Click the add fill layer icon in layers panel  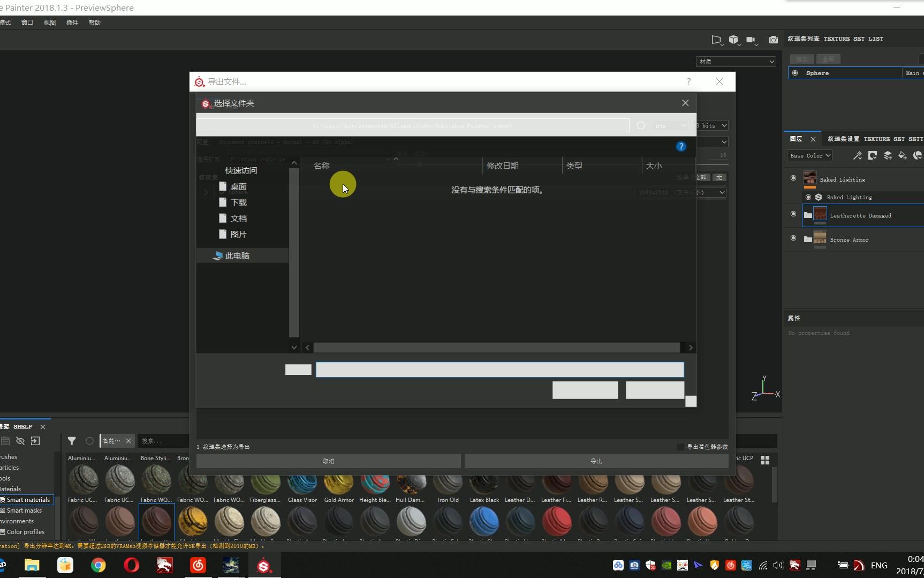(903, 155)
